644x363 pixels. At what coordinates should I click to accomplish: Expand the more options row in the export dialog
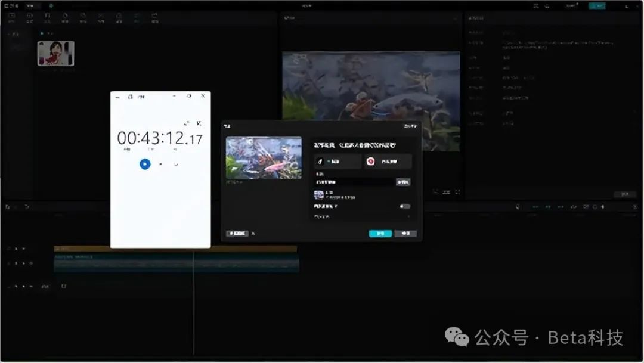pyautogui.click(x=362, y=216)
